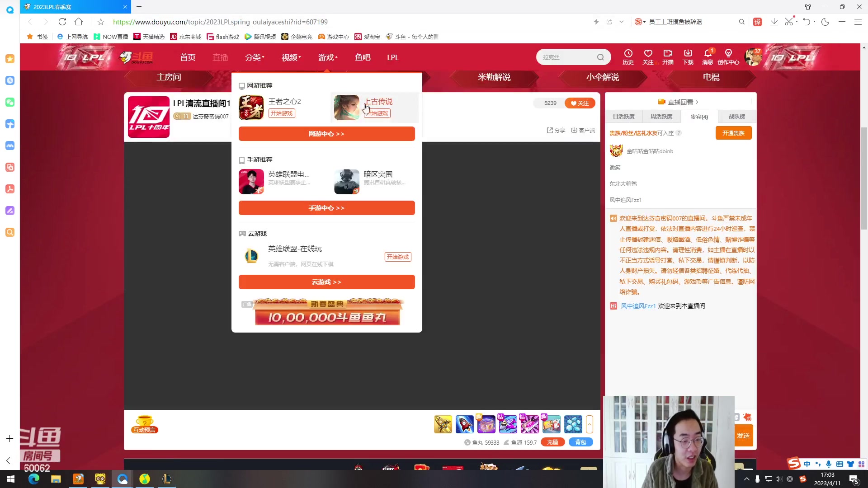Switch to 日活跃度 tab
This screenshot has width=868, height=488.
point(623,117)
